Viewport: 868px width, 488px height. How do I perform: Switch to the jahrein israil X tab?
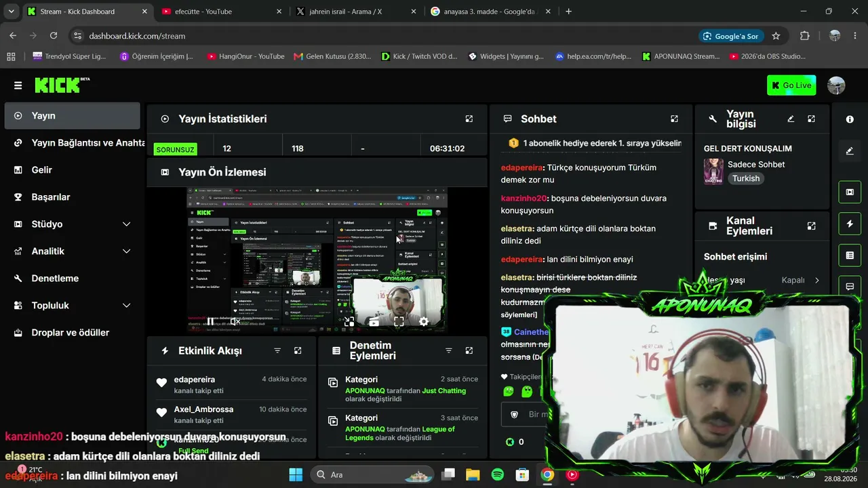point(356,12)
